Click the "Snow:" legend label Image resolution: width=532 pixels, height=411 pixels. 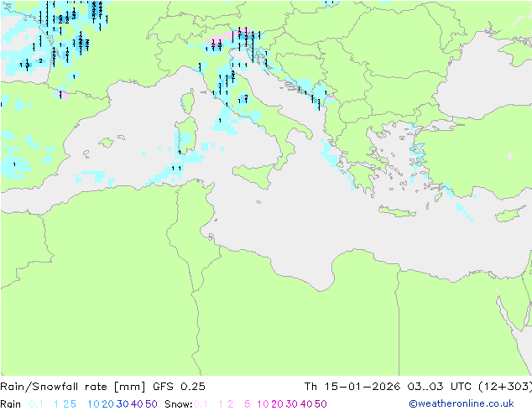pyautogui.click(x=179, y=404)
